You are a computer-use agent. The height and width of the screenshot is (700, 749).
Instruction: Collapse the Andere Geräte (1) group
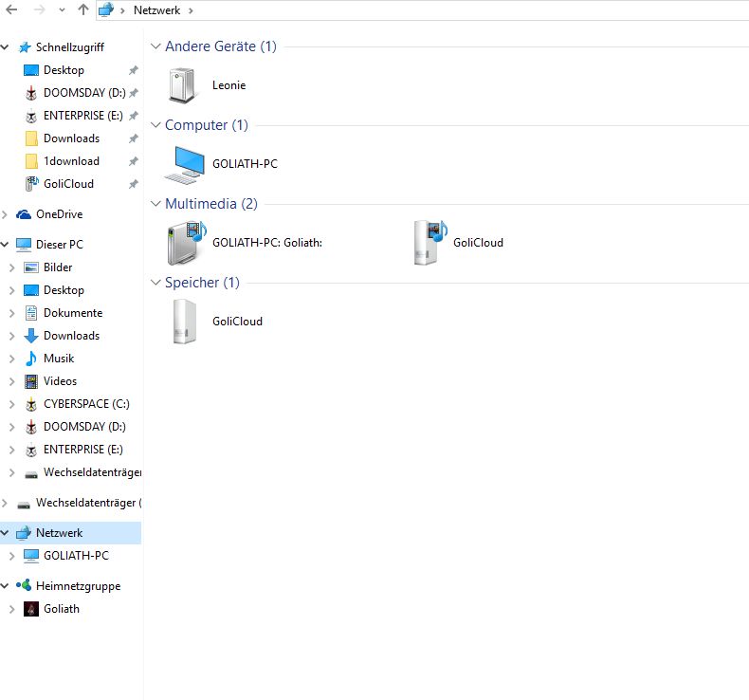point(155,46)
